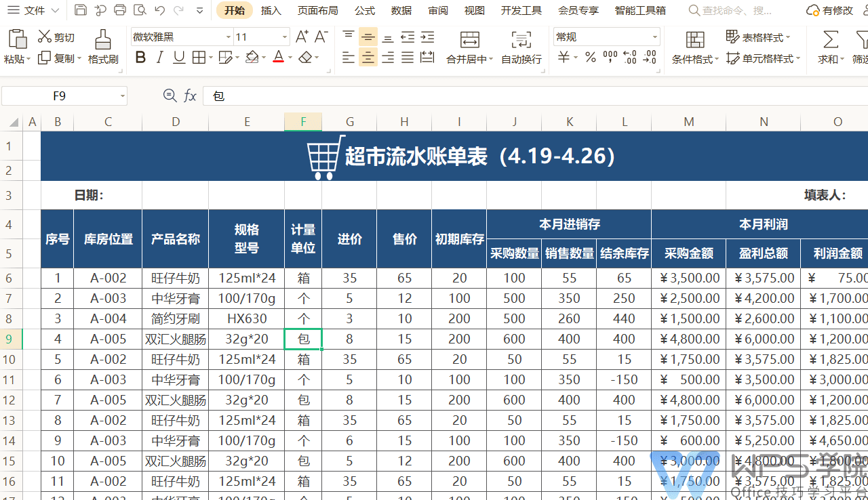
Task: Increase font size with A+ icon
Action: click(x=302, y=37)
